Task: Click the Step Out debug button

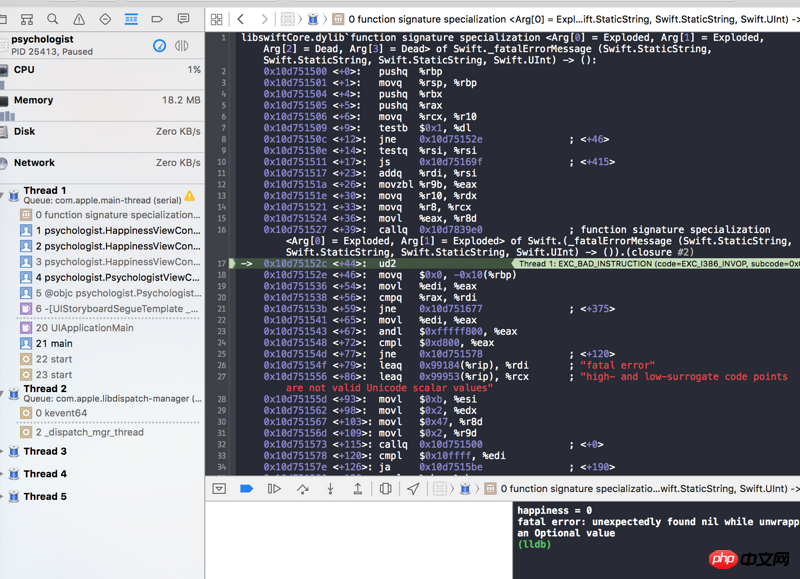Action: click(x=357, y=489)
